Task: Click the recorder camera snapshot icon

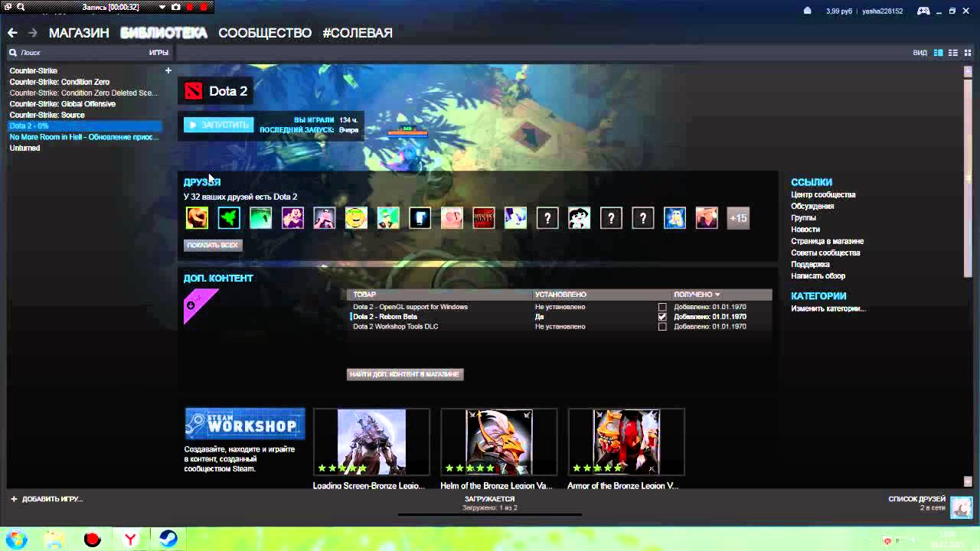Action: 176,7
